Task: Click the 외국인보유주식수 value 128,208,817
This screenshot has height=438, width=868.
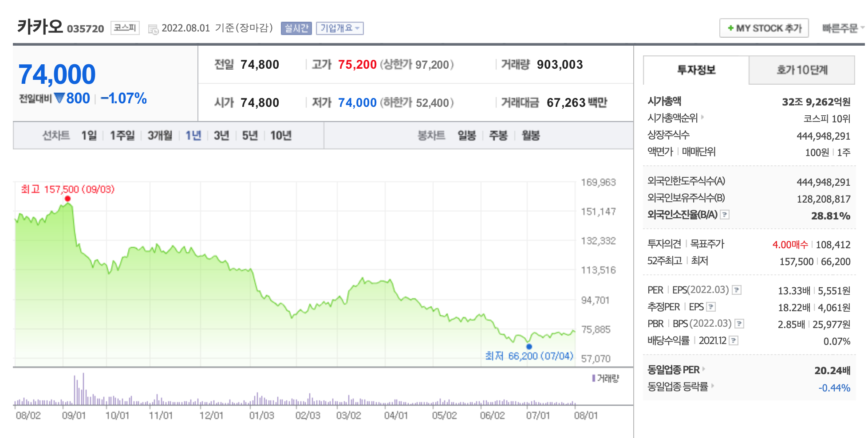Action: point(824,199)
